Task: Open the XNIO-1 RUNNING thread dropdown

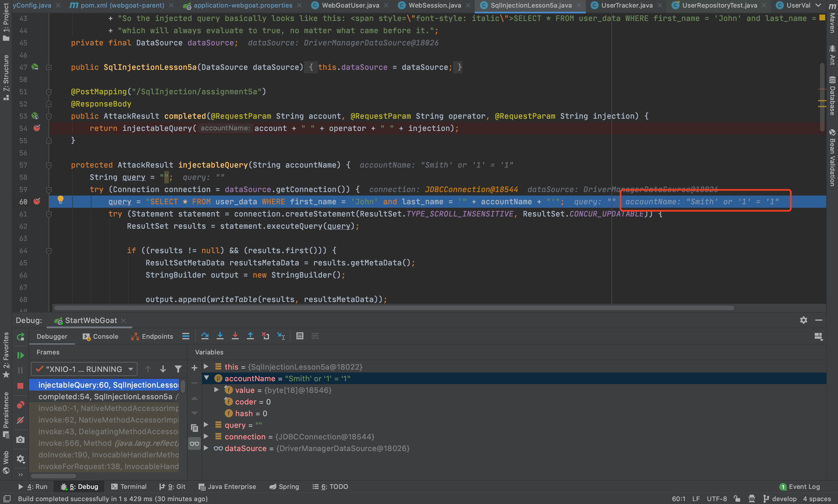Action: coord(84,369)
